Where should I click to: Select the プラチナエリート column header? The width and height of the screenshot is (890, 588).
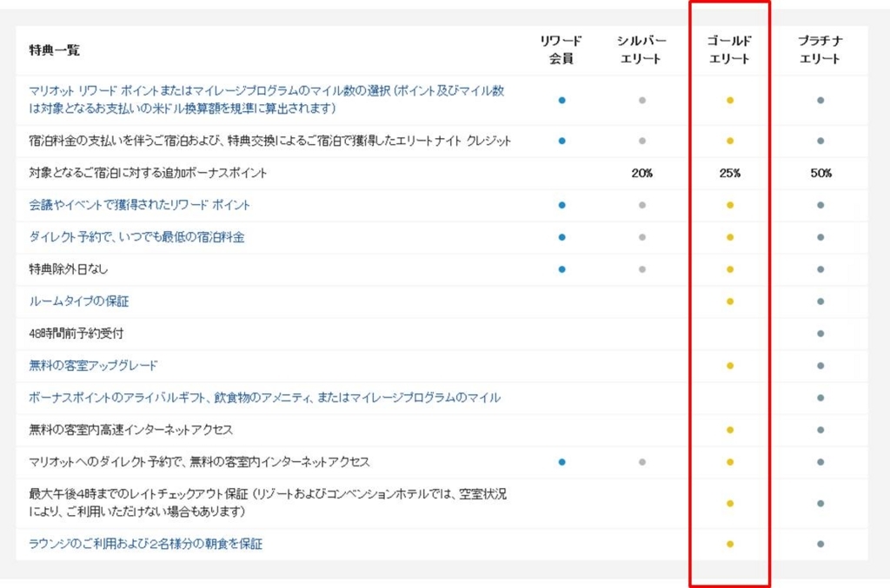coord(820,50)
